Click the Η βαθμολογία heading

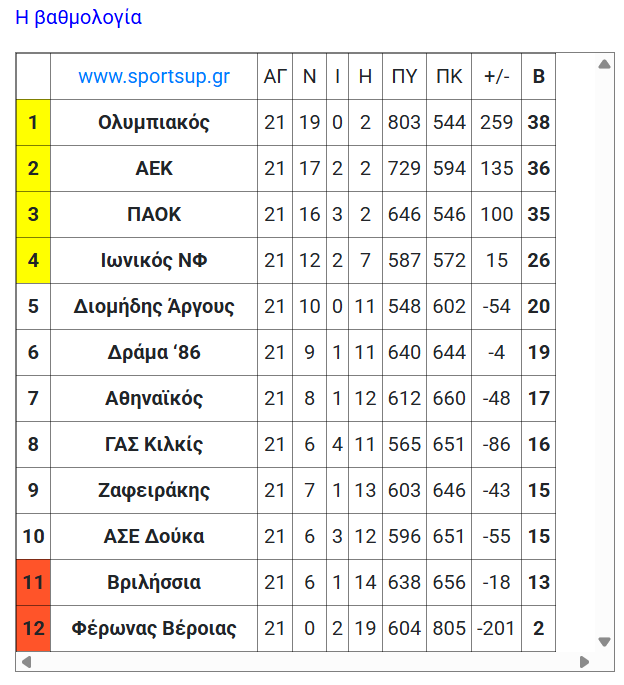(x=79, y=18)
